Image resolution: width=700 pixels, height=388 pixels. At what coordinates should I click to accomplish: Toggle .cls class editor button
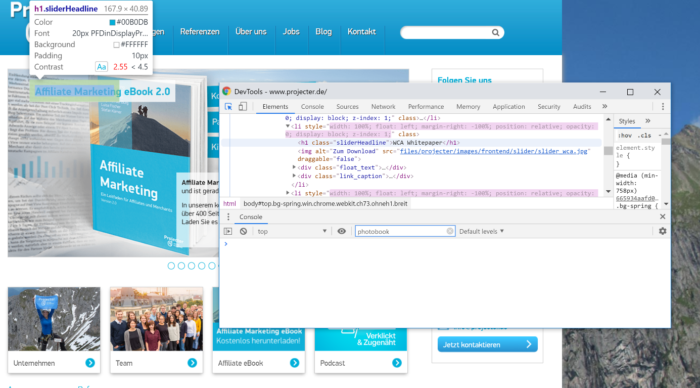point(644,135)
